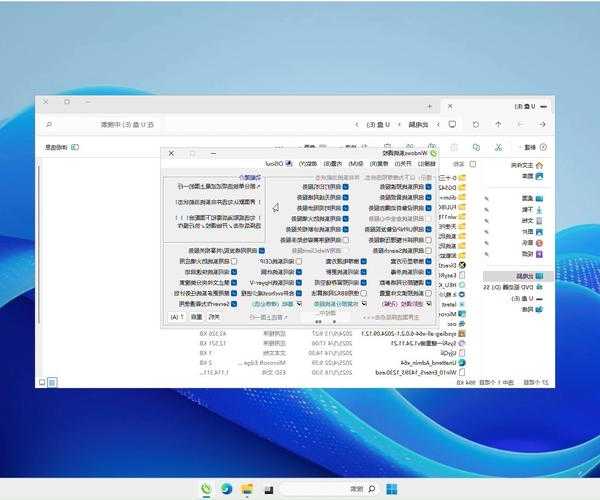Viewport: 600px width, 500px height.
Task: Click the Up-directory arrow in Explorer
Action: click(x=498, y=125)
